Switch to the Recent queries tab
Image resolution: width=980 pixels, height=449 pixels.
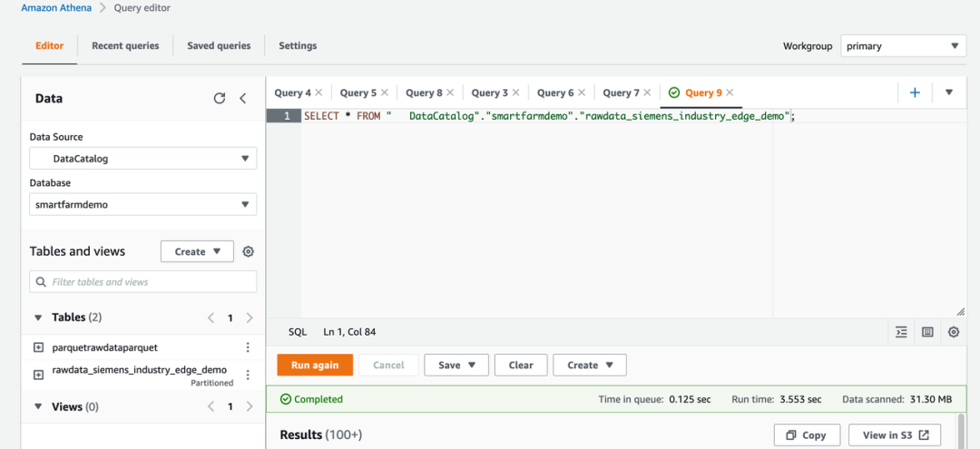coord(125,45)
